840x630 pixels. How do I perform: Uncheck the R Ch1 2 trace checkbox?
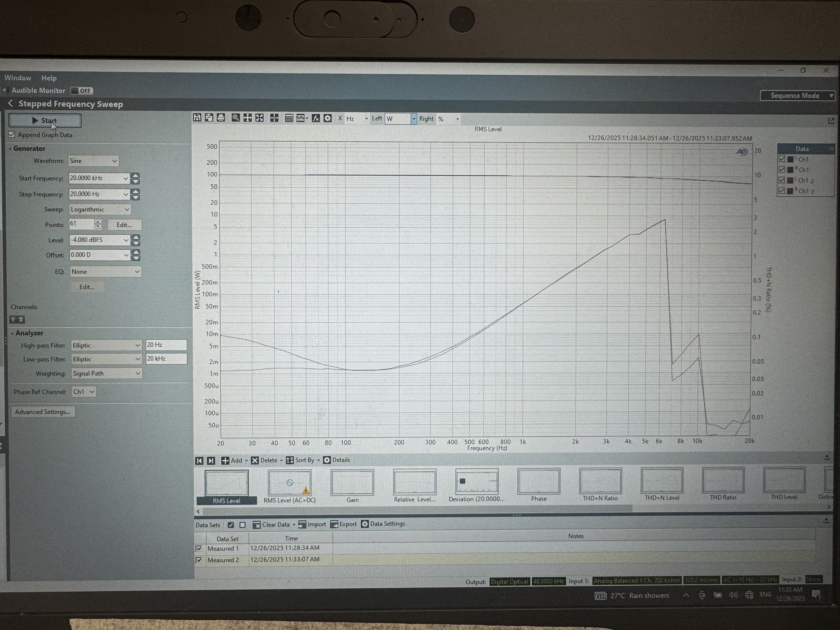tap(782, 191)
